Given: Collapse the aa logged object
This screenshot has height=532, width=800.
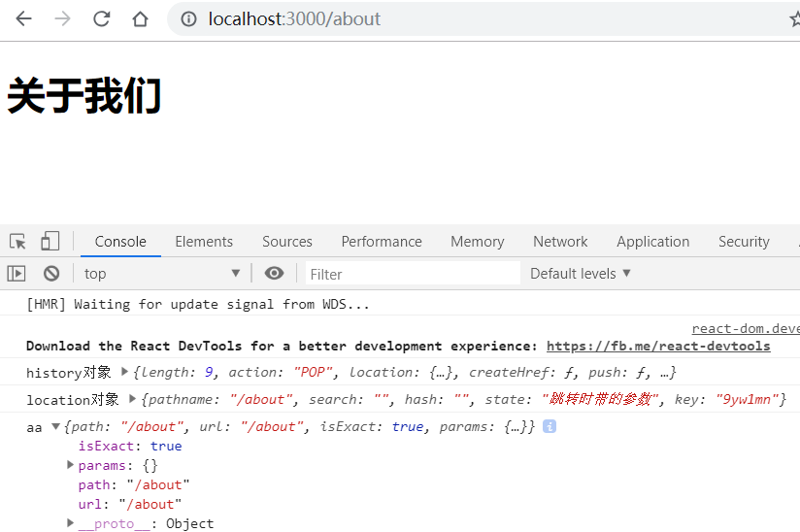Looking at the screenshot, I should 56,426.
